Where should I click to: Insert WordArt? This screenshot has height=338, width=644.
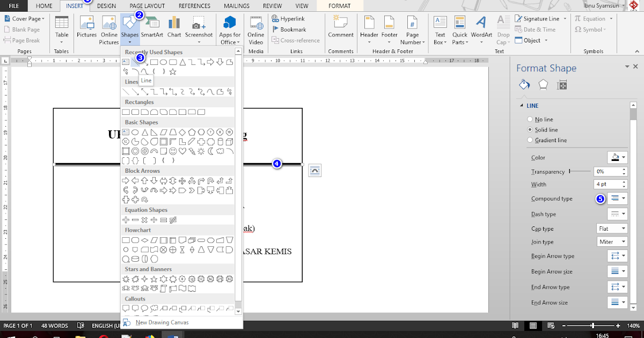point(481,30)
